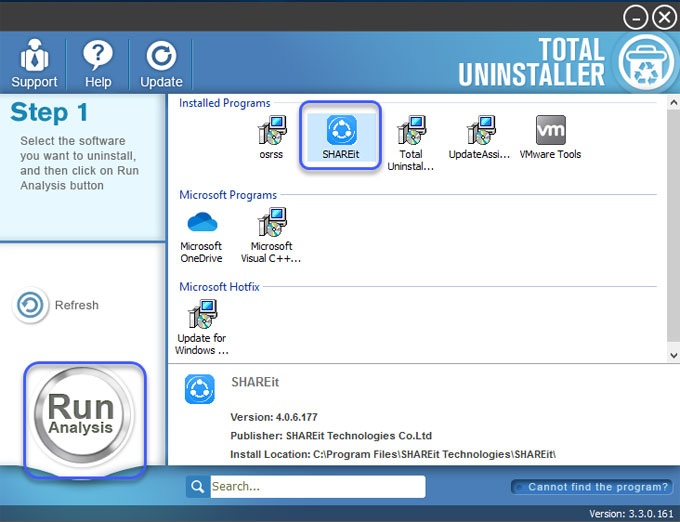
Task: Click the Update toolbar button
Action: pyautogui.click(x=161, y=63)
